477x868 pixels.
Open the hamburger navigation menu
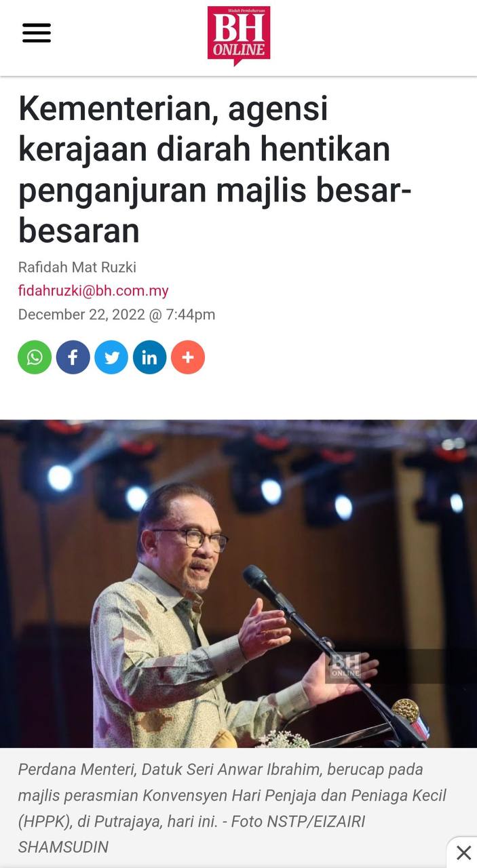pos(37,33)
